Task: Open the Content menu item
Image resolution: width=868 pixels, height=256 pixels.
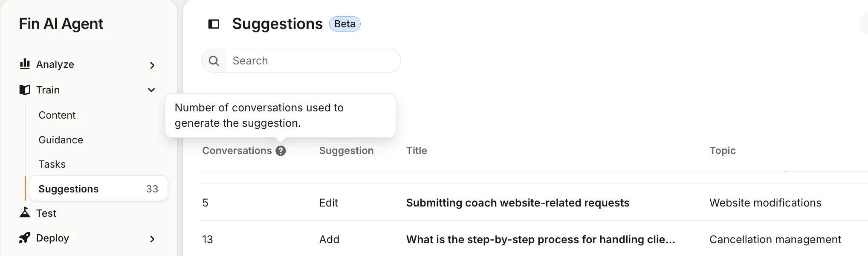Action: [x=57, y=115]
